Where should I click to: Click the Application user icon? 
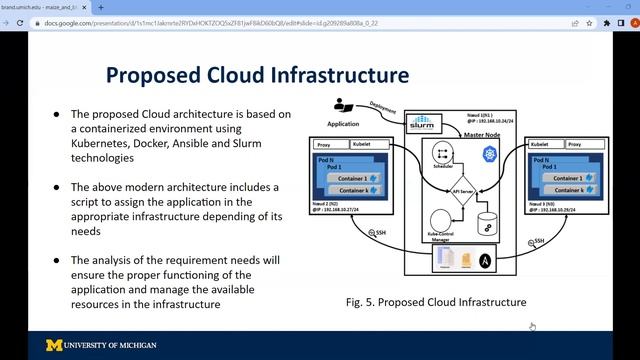pyautogui.click(x=343, y=105)
